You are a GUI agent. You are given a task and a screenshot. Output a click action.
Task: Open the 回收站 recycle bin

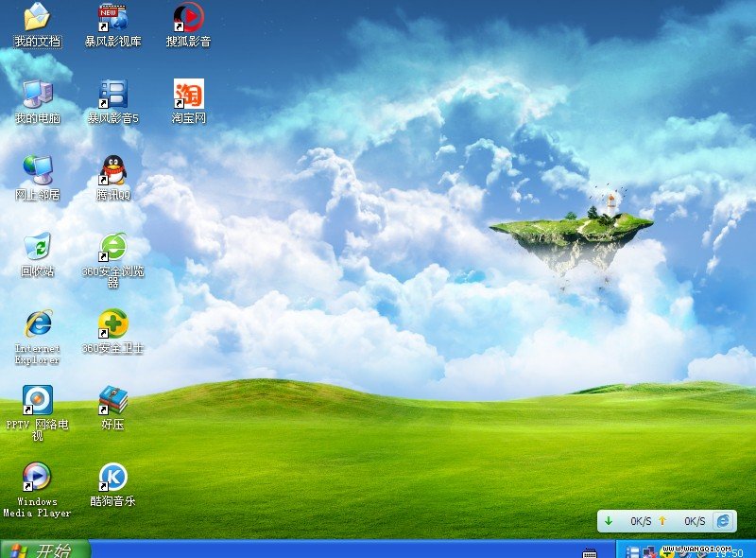[x=37, y=246]
